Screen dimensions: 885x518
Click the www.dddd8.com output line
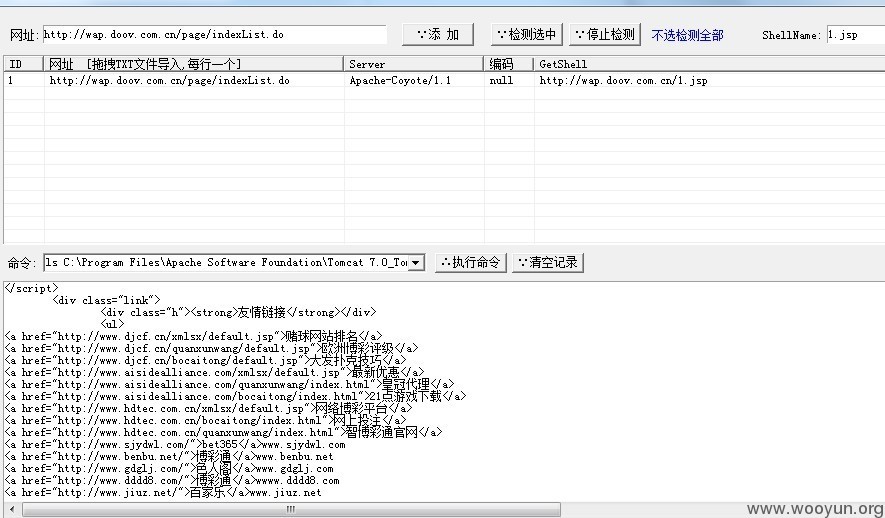(x=172, y=480)
